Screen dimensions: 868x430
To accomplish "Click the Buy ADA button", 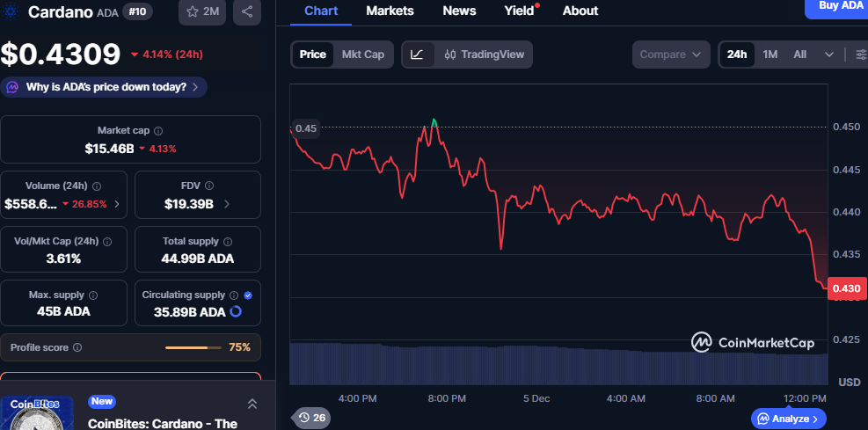I will (x=835, y=6).
